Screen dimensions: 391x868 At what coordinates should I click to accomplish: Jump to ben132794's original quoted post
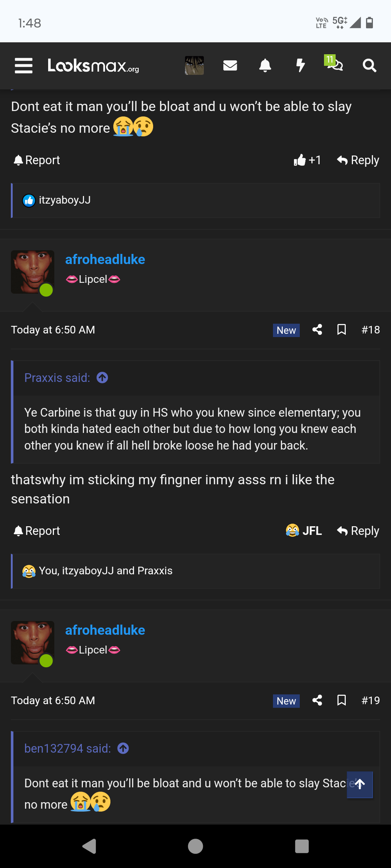pyautogui.click(x=123, y=748)
